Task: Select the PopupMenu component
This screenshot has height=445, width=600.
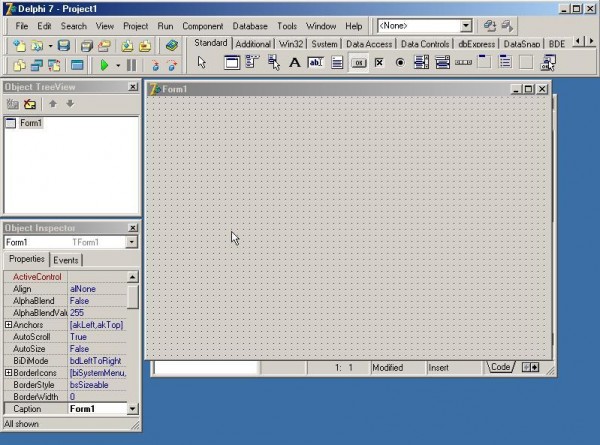Action: point(274,62)
